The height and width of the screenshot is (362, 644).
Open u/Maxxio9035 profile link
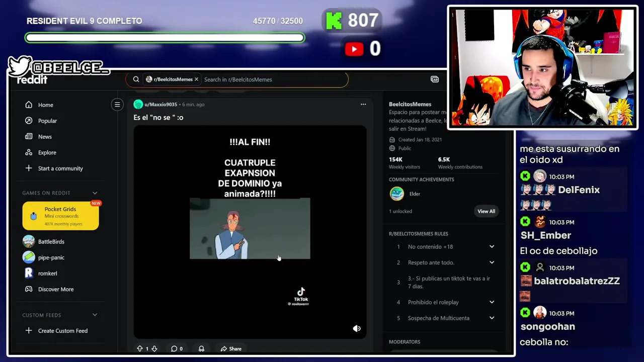(161, 105)
